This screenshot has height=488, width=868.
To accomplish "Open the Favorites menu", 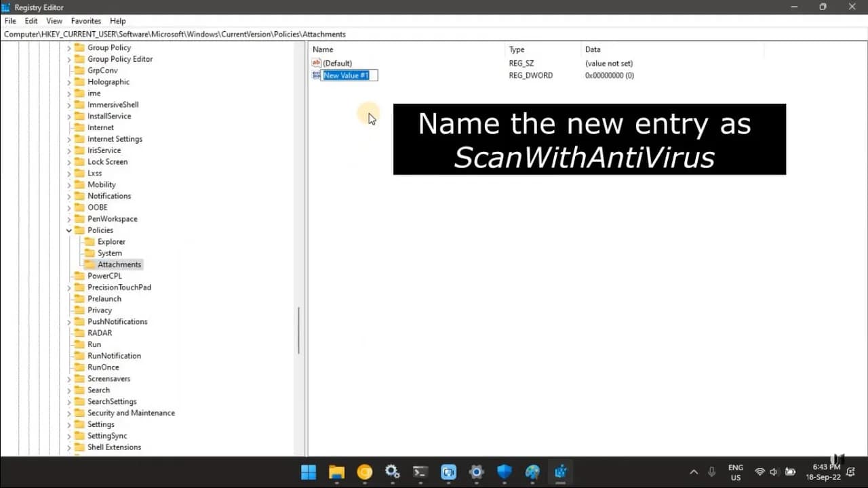I will tap(85, 21).
